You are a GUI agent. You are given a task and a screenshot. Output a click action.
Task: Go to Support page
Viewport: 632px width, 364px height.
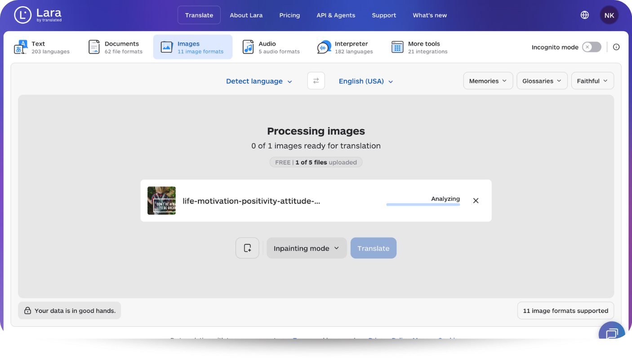[384, 15]
